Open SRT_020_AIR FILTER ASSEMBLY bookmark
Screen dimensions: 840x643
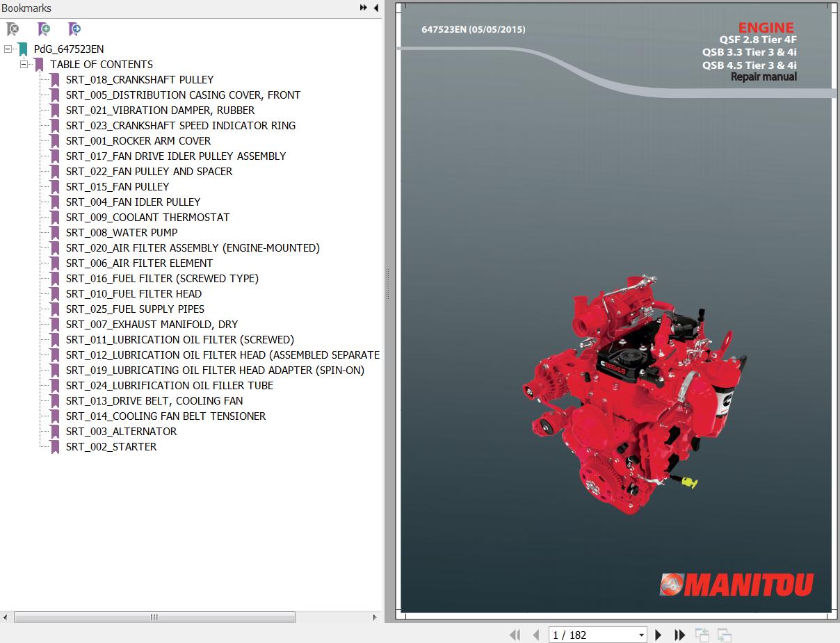tap(193, 248)
